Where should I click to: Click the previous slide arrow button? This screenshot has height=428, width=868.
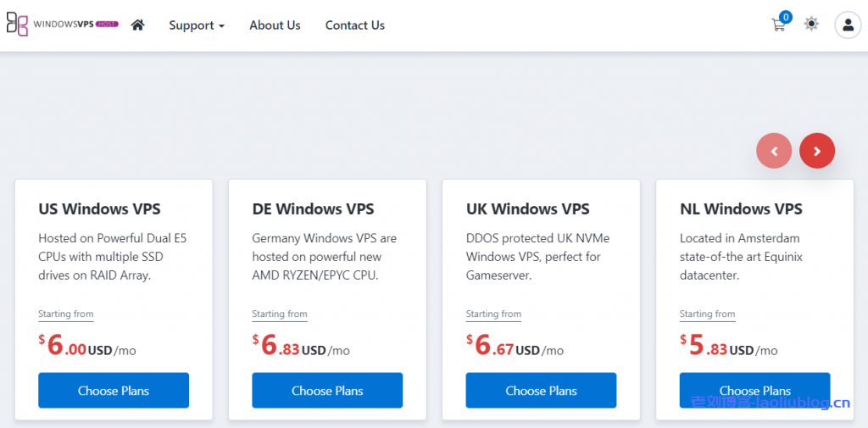click(774, 151)
